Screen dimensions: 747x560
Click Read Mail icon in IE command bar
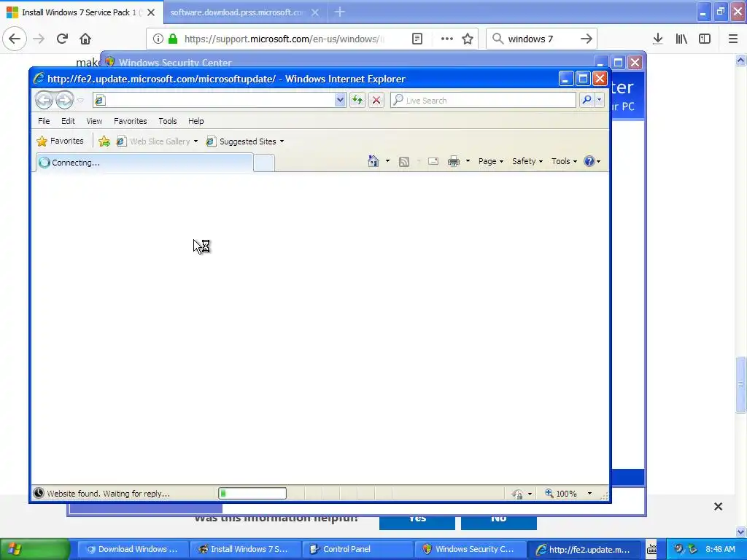433,161
